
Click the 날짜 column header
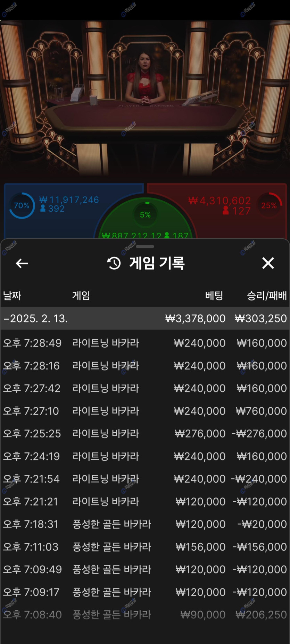pos(12,296)
